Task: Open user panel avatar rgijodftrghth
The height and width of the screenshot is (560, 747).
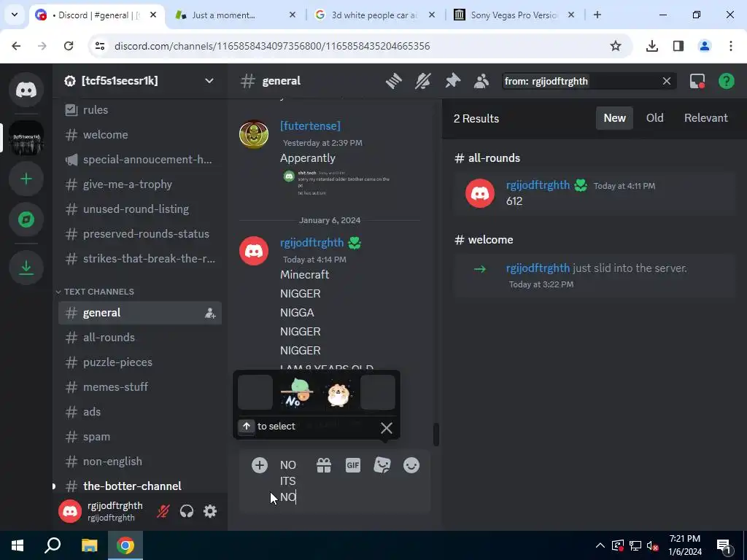Action: tap(70, 511)
